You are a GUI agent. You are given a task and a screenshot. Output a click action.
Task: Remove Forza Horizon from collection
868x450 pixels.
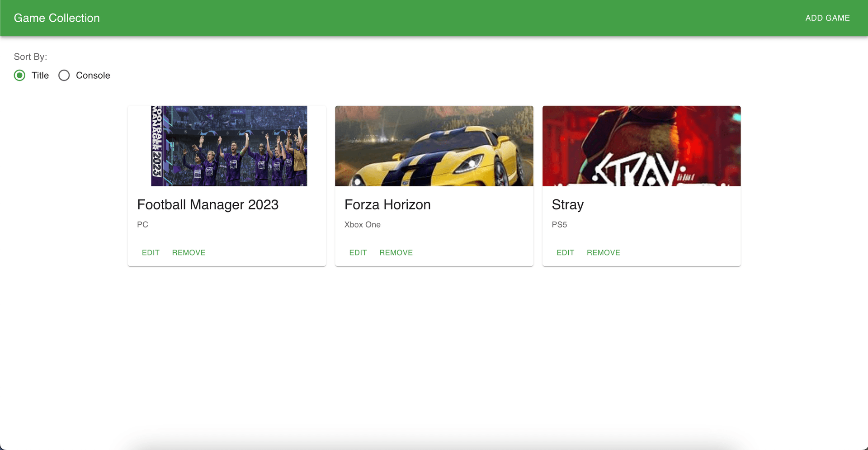396,252
